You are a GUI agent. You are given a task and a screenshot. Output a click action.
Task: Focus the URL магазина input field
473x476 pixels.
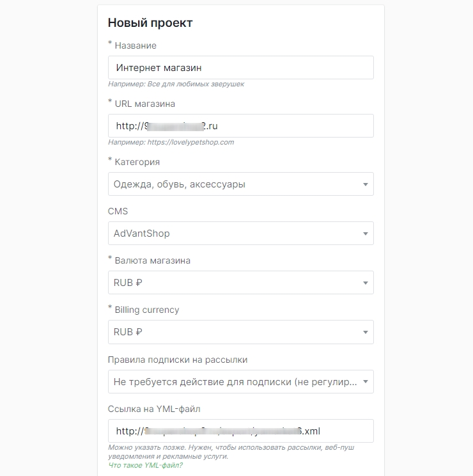[x=240, y=125]
